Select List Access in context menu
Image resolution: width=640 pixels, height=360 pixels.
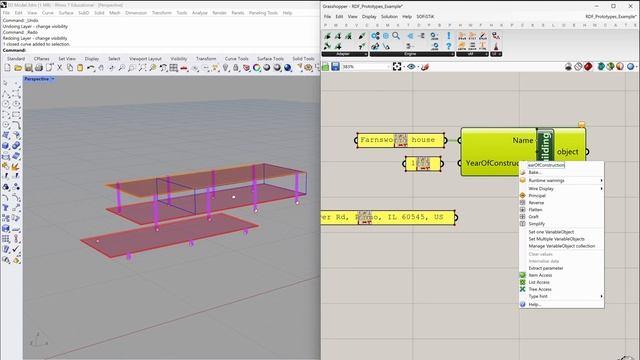(x=562, y=282)
